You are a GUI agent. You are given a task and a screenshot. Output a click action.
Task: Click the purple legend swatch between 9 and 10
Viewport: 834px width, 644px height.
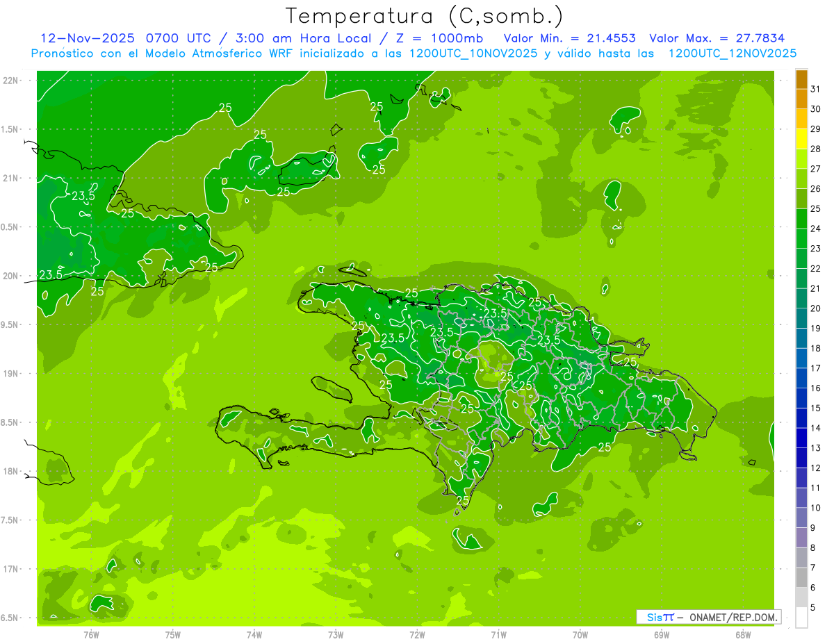click(x=801, y=518)
